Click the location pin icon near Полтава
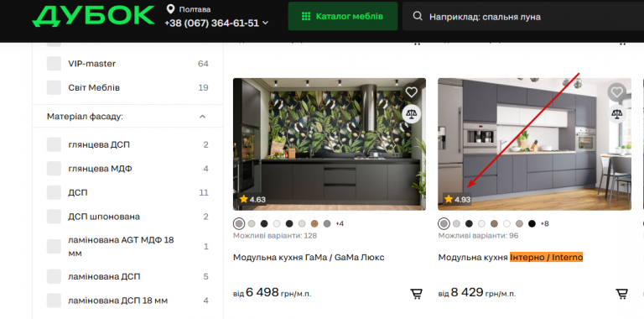644x319 pixels. pyautogui.click(x=170, y=9)
